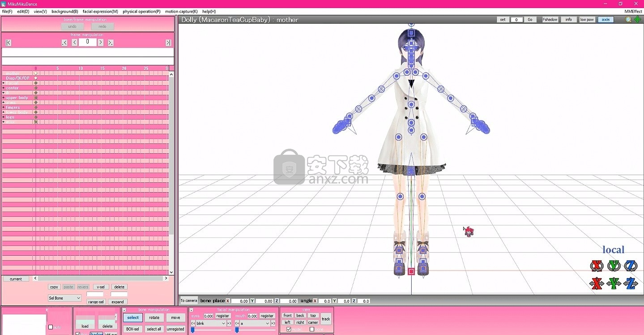644x335 pixels.
Task: Click the view zoom magnifier icon
Action: point(629,19)
